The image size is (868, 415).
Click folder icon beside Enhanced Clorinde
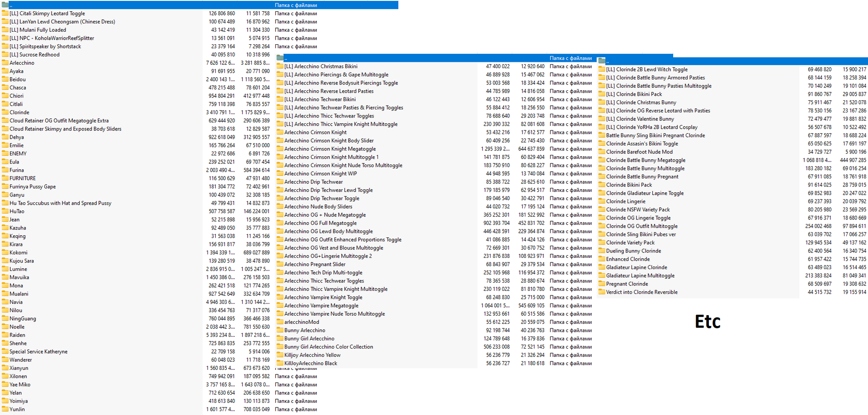coord(602,259)
